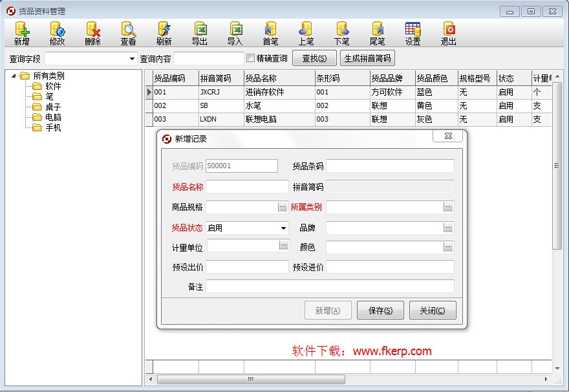This screenshot has width=569, height=392.
Task: Select the 手机 category folder
Action: pos(47,128)
